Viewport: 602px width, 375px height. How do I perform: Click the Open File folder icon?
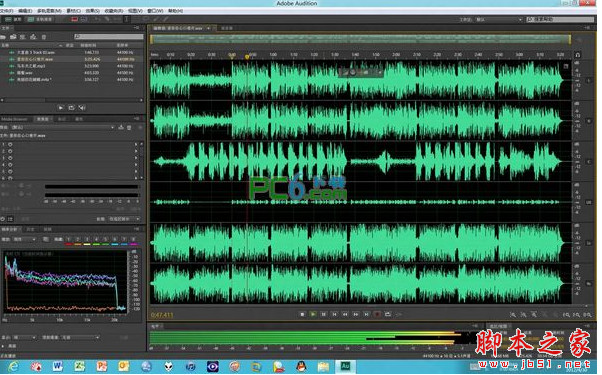[3, 37]
